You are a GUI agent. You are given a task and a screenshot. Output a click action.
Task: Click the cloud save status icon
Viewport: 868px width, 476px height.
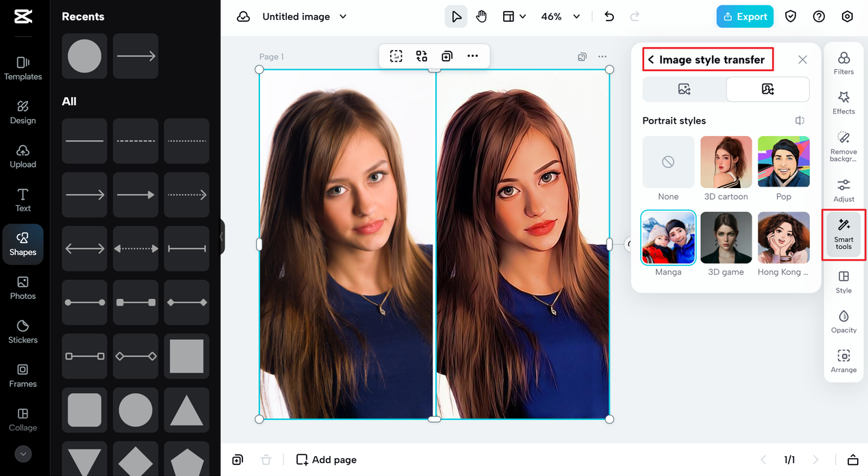pyautogui.click(x=243, y=16)
